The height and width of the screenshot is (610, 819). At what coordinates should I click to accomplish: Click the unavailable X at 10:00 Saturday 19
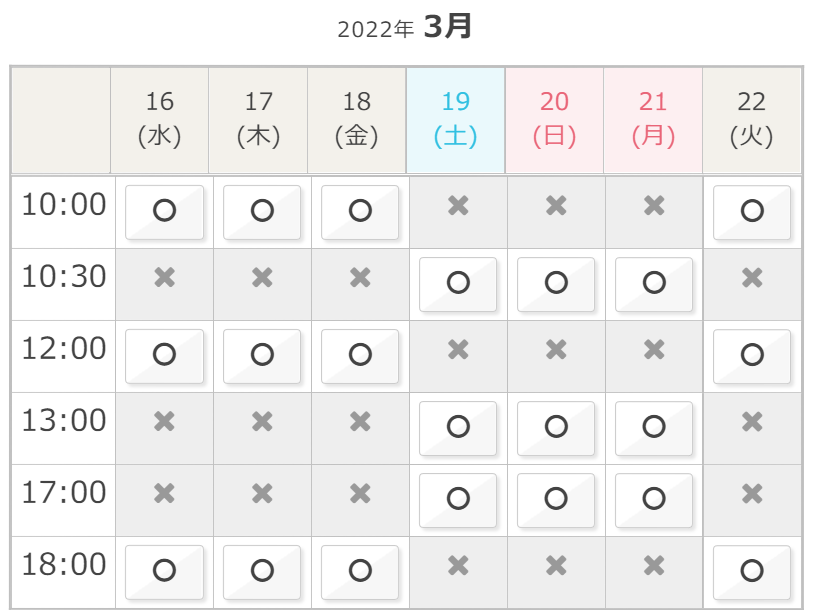click(458, 206)
